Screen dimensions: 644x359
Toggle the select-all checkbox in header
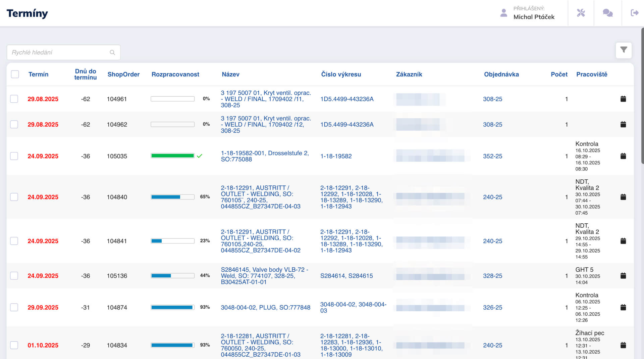point(15,74)
